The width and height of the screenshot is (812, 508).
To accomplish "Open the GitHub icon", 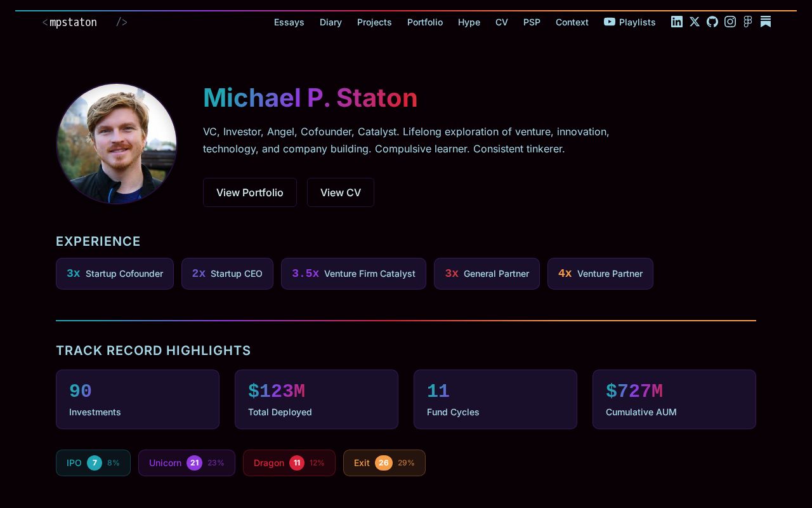I will 712,22.
